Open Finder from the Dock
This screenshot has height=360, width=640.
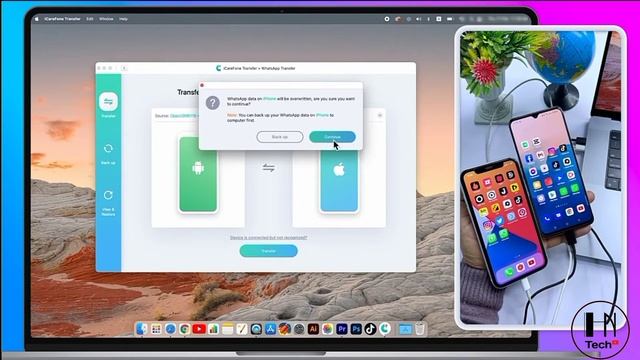[142, 329]
